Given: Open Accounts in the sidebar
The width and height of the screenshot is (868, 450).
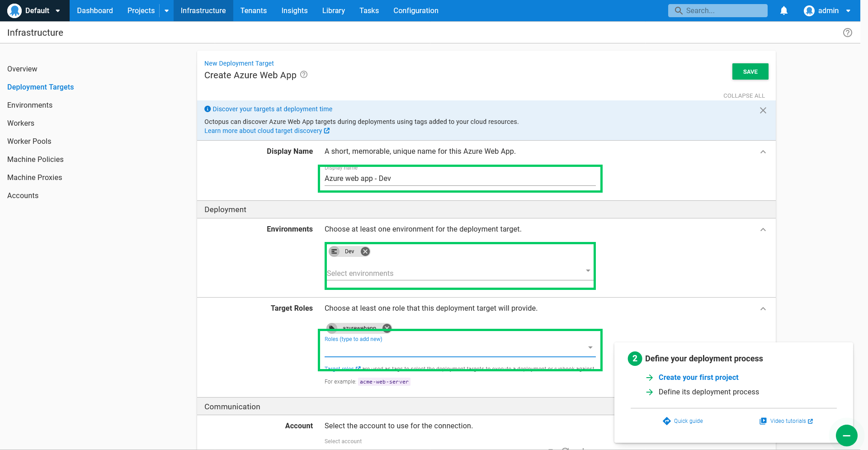Looking at the screenshot, I should click(23, 195).
